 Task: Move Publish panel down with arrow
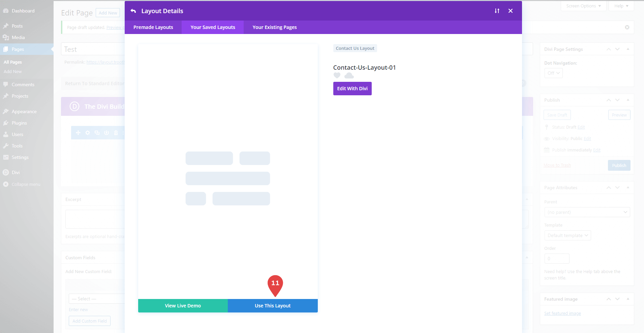pos(617,100)
